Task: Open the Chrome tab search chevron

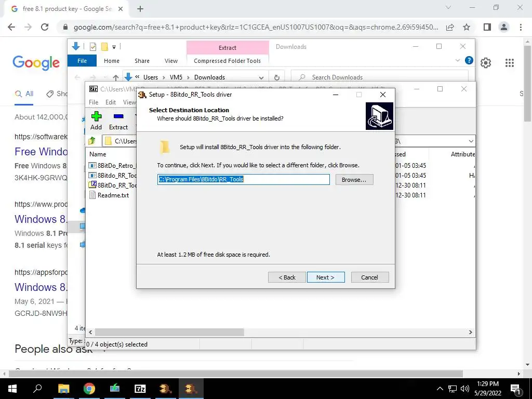Action: click(448, 7)
